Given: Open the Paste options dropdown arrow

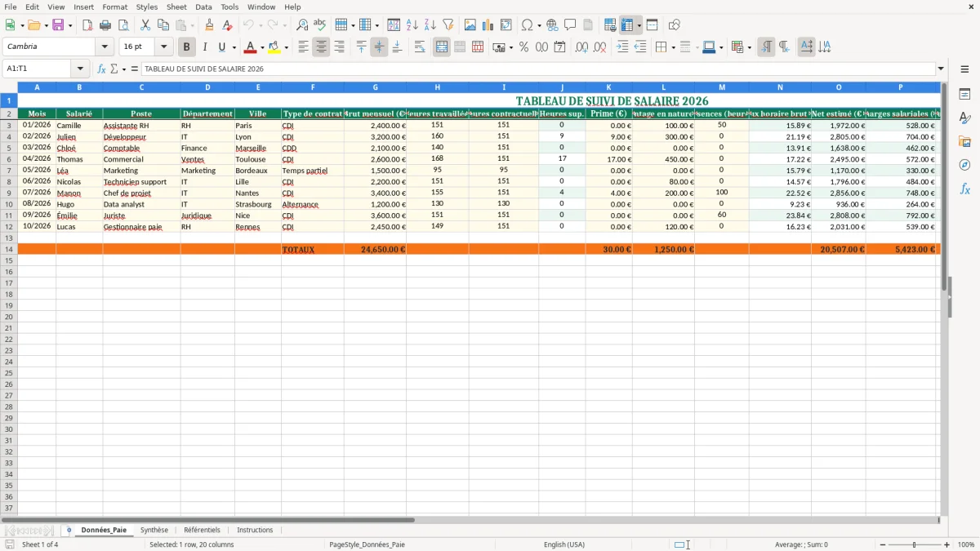Looking at the screenshot, I should click(192, 25).
